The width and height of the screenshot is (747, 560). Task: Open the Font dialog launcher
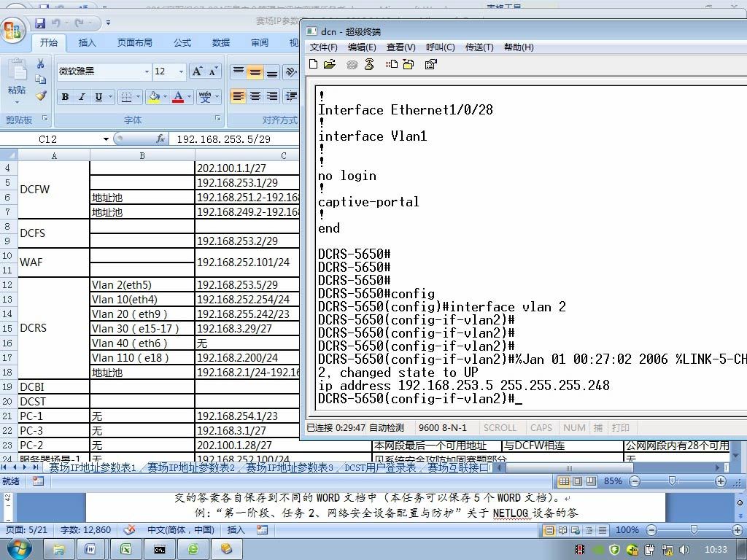click(217, 118)
